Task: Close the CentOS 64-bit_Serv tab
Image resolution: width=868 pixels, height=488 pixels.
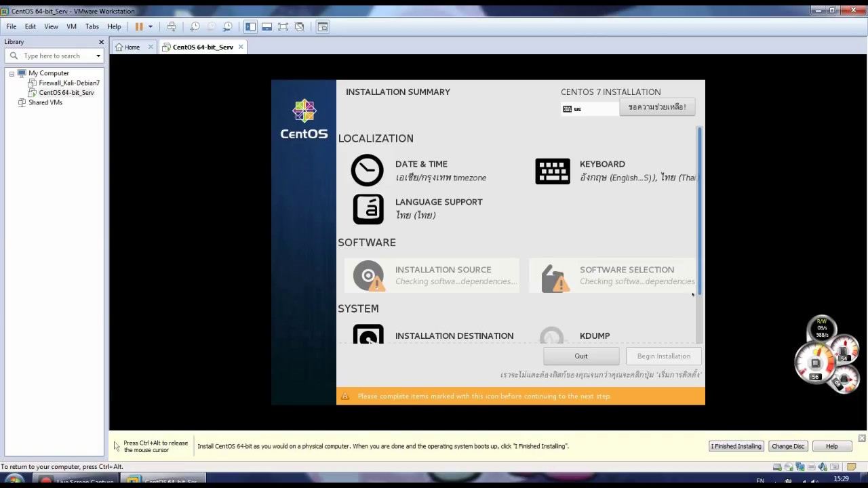Action: (x=240, y=47)
